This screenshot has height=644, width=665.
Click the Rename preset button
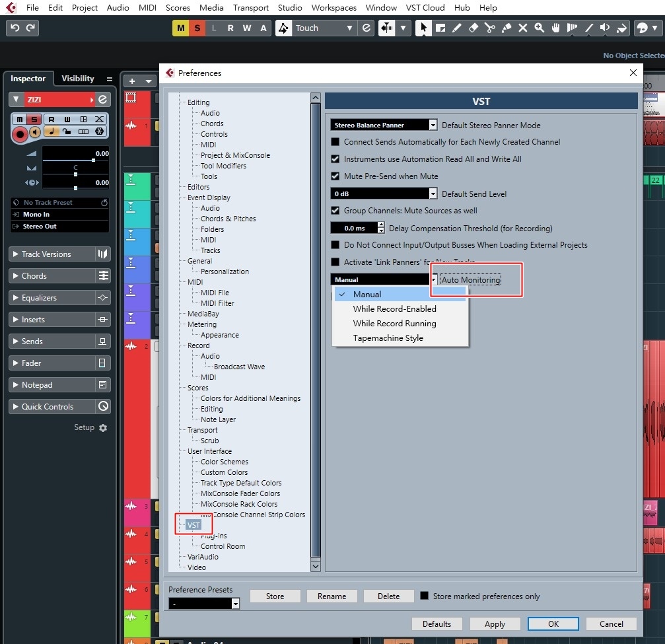332,596
